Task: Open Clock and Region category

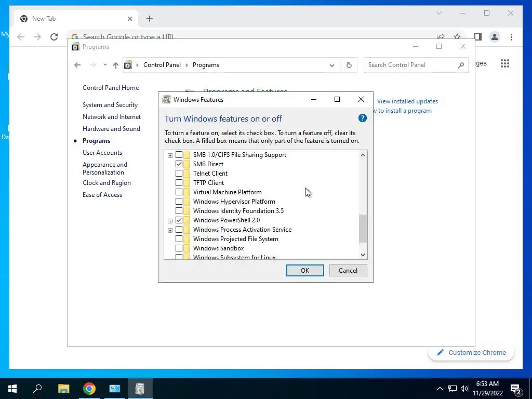Action: (107, 183)
